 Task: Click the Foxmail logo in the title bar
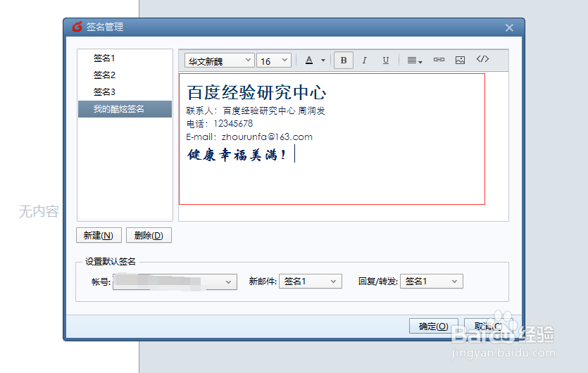(x=77, y=27)
